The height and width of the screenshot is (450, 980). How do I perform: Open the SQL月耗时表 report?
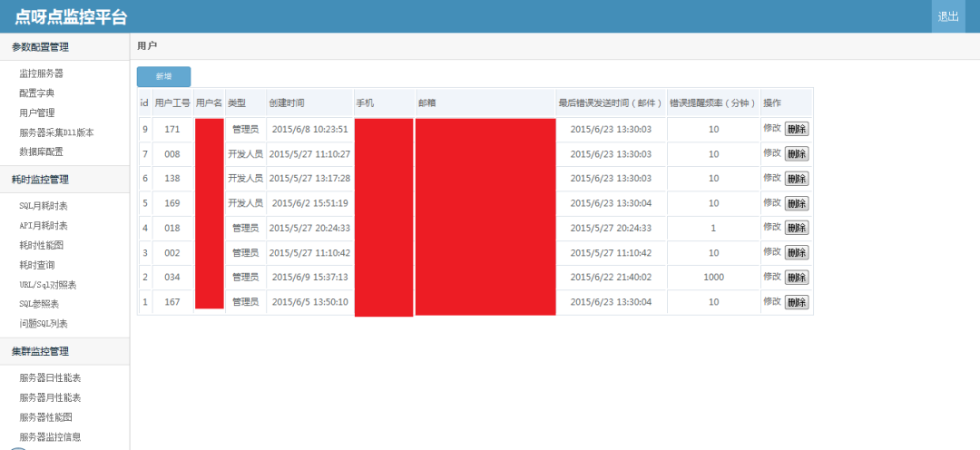(44, 206)
